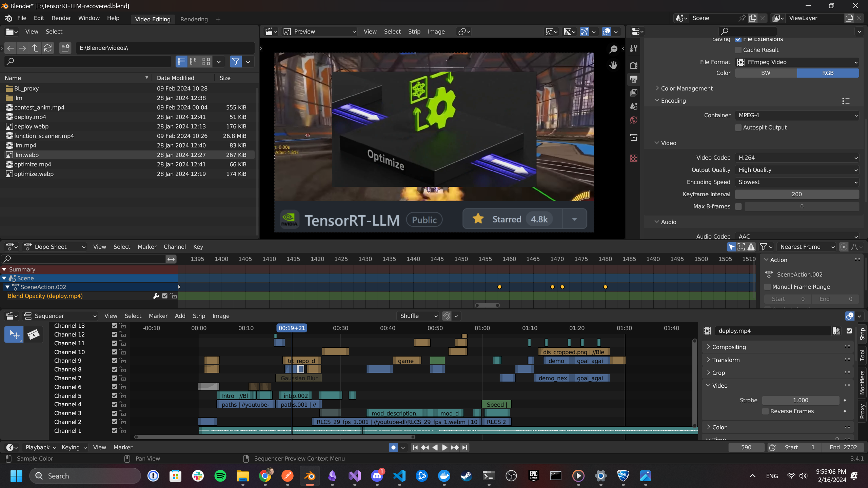Enable Max B-frames checkbox
The width and height of the screenshot is (868, 488).
point(738,206)
